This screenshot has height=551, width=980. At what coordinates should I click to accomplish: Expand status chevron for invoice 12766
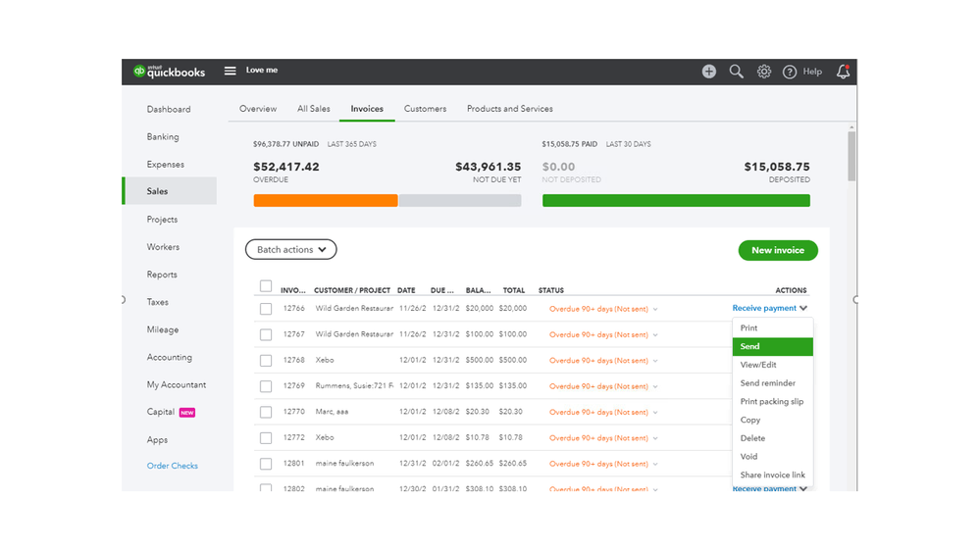(x=655, y=309)
